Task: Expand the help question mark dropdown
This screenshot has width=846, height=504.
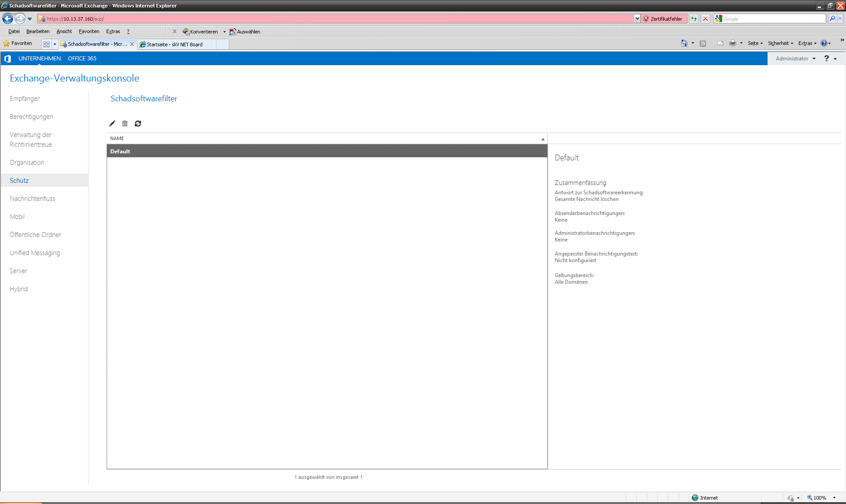Action: pos(830,59)
